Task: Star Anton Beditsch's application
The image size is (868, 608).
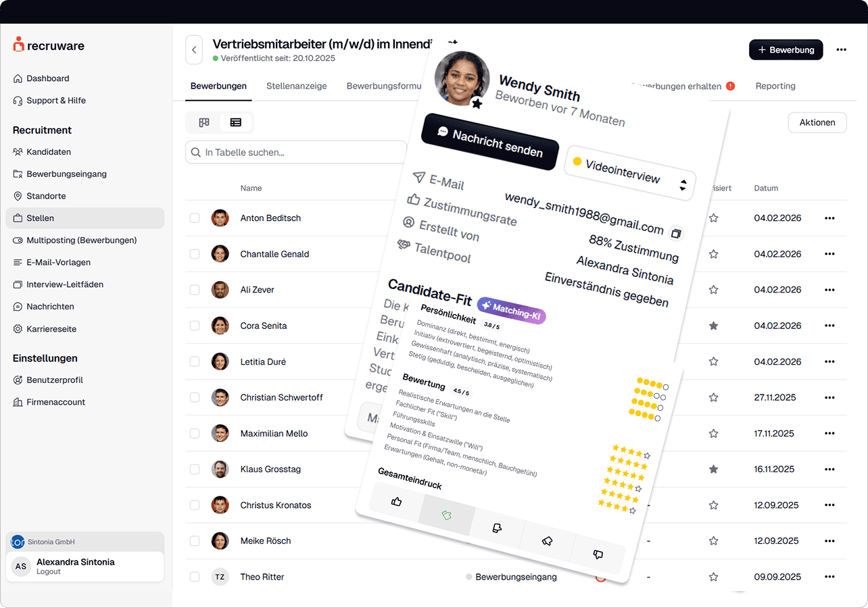Action: pos(713,218)
